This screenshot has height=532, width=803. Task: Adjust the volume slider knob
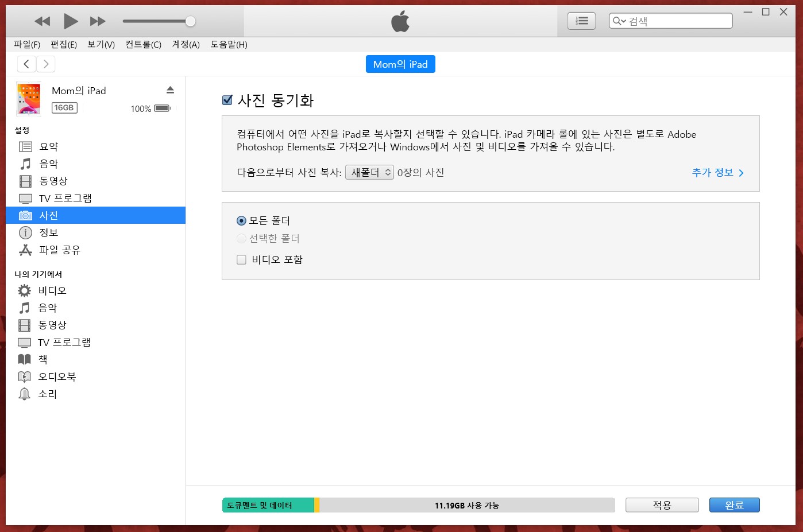tap(190, 21)
